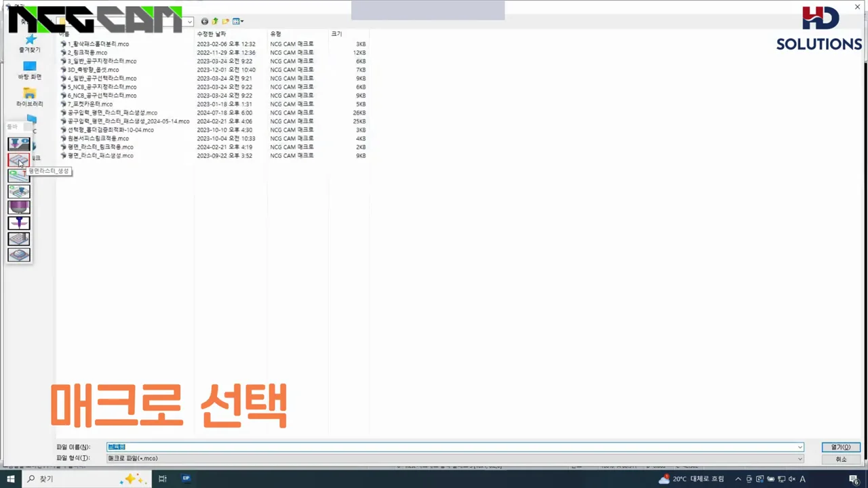Viewport: 868px width, 488px height.
Task: Click the green raster path macro icon in the toolbar
Action: click(19, 176)
